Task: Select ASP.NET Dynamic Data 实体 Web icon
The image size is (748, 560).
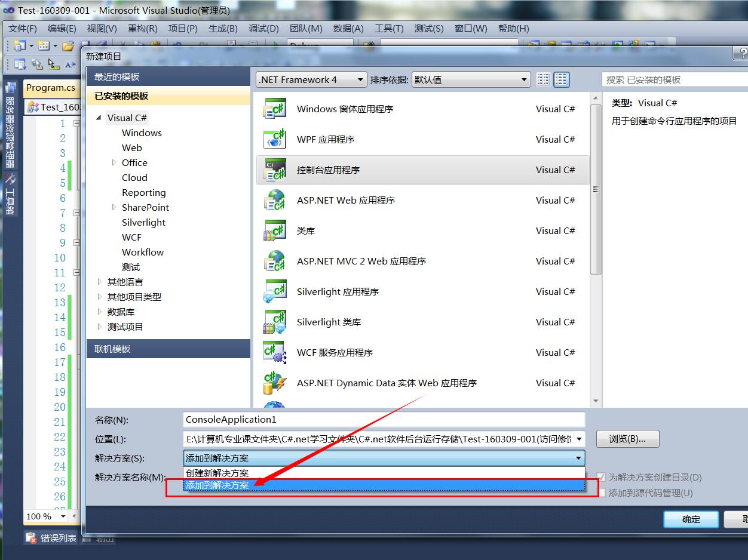Action: (x=275, y=383)
